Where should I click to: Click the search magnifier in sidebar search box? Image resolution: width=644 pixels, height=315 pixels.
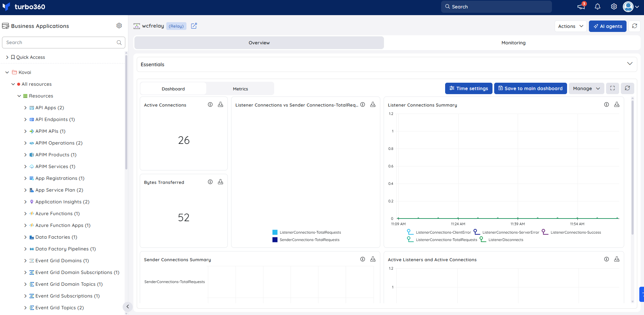(119, 43)
